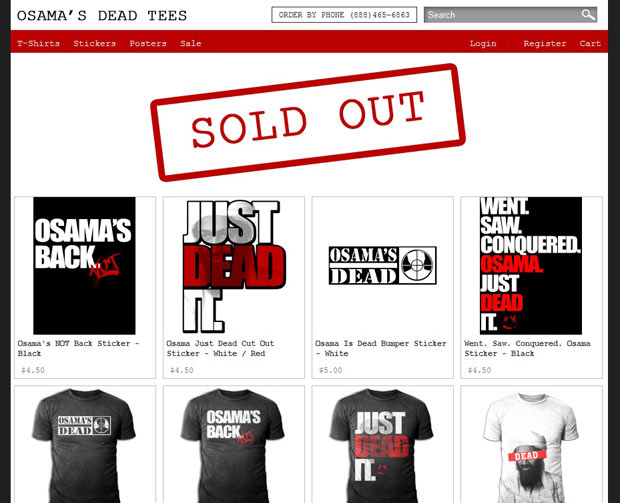Click Osama Just Dead Cut Out Sticker title
620x503 pixels.
click(x=220, y=348)
